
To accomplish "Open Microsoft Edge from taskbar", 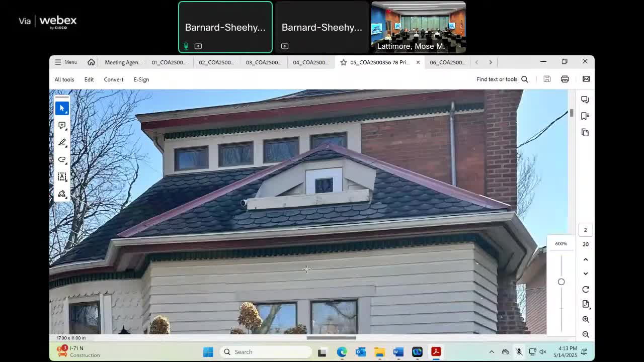I will tap(342, 352).
